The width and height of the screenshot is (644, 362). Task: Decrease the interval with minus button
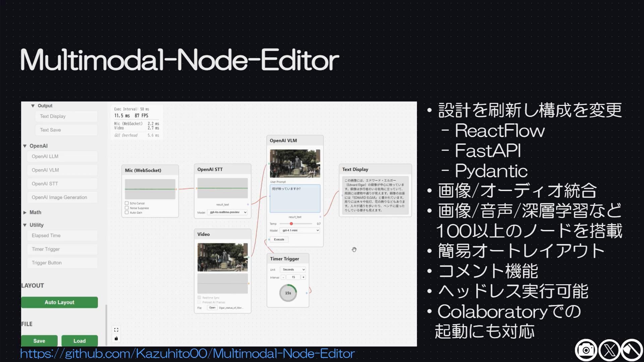[x=283, y=277]
